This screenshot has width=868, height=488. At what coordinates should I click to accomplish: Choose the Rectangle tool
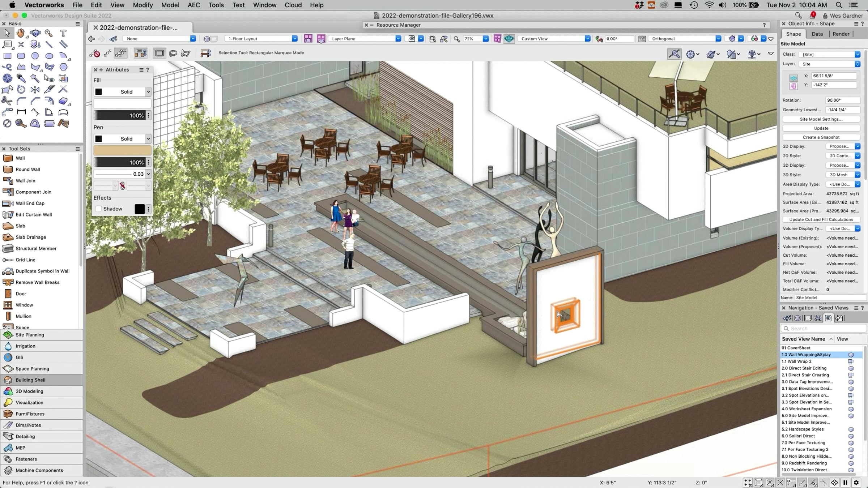(x=7, y=56)
